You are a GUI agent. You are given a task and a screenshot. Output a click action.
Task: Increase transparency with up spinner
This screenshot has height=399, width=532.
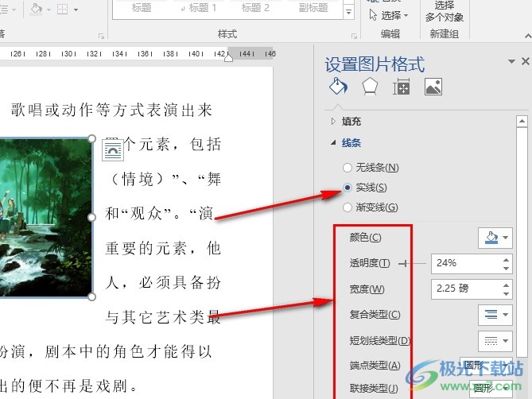coord(507,260)
